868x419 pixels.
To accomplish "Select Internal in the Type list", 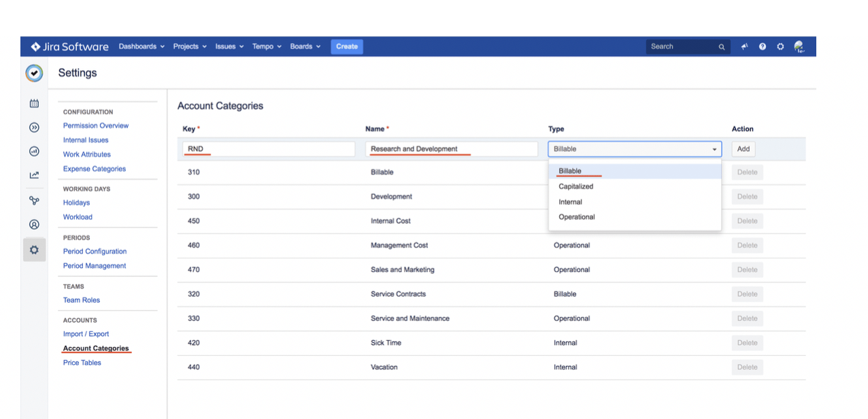I will point(635,202).
